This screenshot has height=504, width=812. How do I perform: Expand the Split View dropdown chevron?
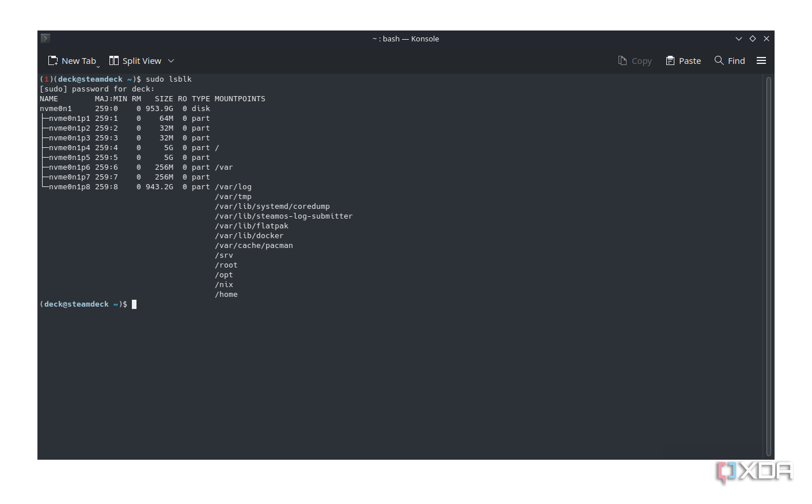(x=171, y=61)
